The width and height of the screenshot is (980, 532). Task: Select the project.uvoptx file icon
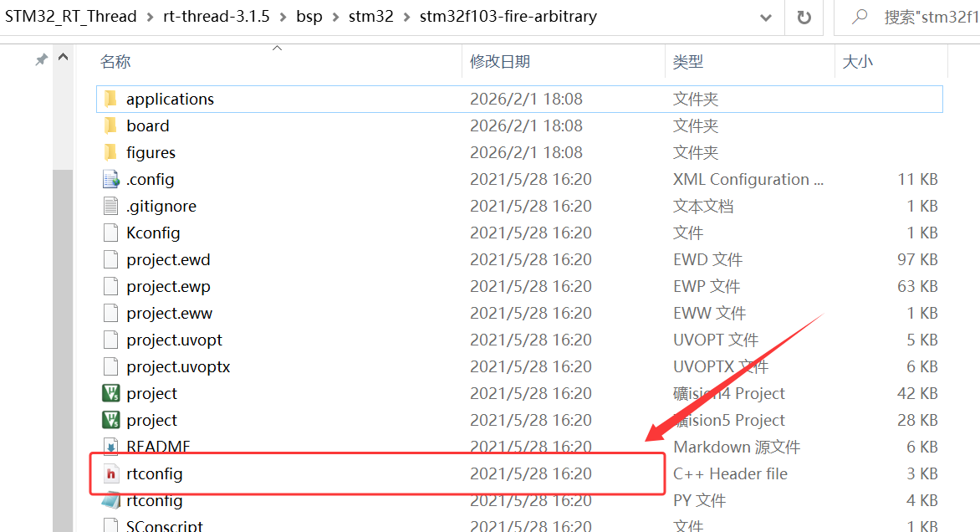(x=110, y=367)
